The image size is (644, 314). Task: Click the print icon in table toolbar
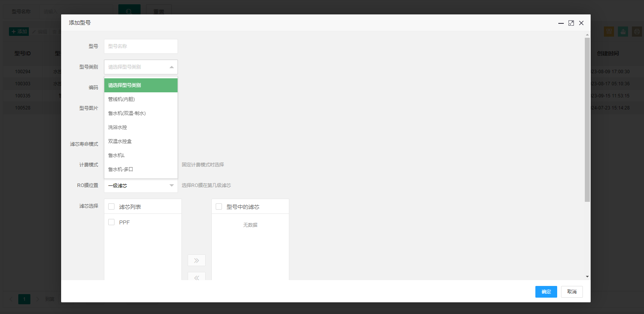(637, 32)
